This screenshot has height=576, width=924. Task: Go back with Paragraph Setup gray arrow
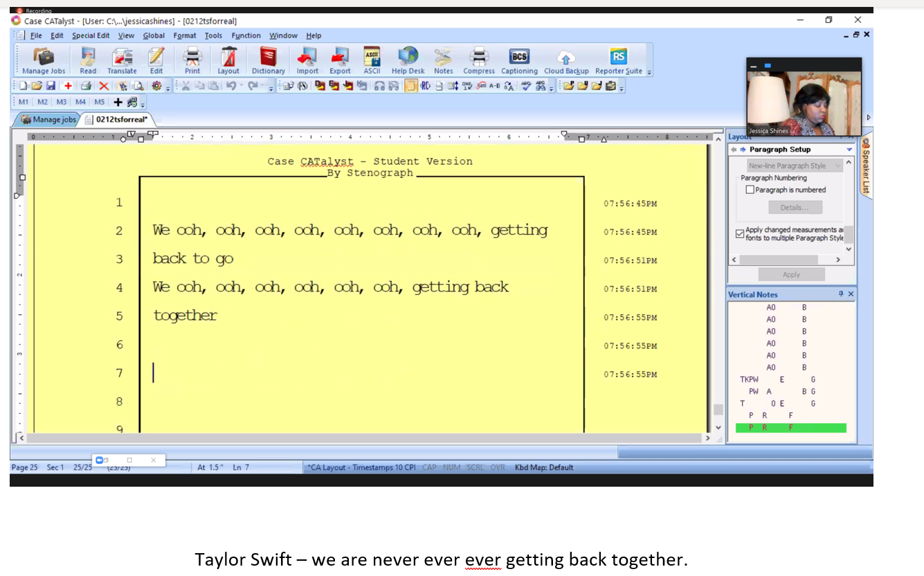(734, 150)
